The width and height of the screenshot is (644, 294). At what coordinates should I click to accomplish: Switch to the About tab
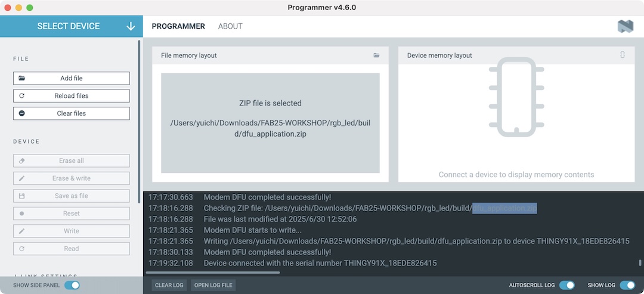pyautogui.click(x=230, y=26)
